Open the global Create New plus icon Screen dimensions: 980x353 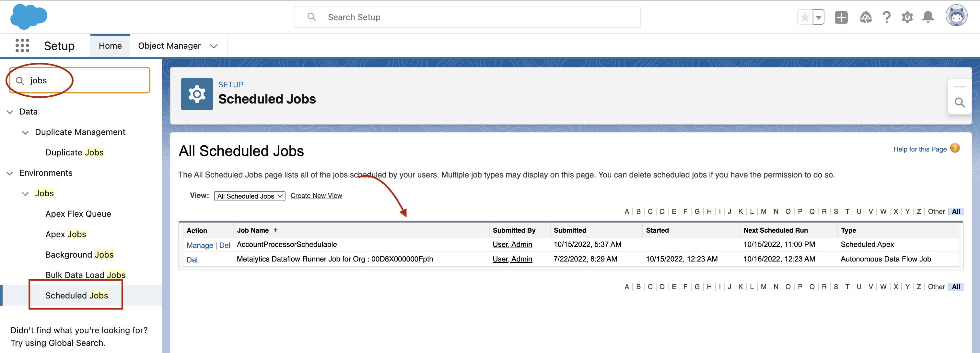click(x=841, y=17)
